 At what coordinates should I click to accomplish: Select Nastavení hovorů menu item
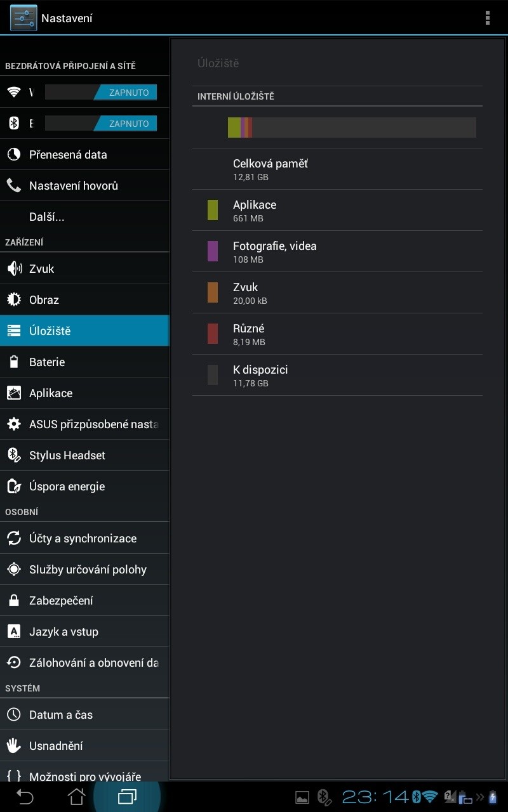[84, 185]
